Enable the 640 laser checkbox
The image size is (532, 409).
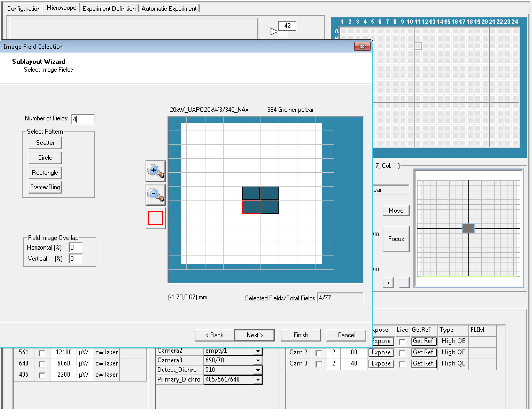pos(42,364)
